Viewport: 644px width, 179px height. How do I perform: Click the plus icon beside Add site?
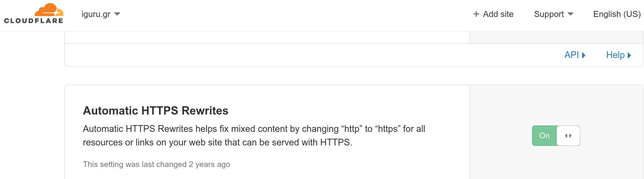point(476,14)
